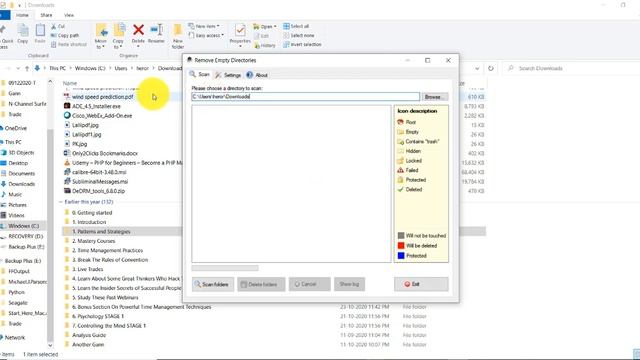
Task: Open the About tab
Action: pyautogui.click(x=257, y=75)
